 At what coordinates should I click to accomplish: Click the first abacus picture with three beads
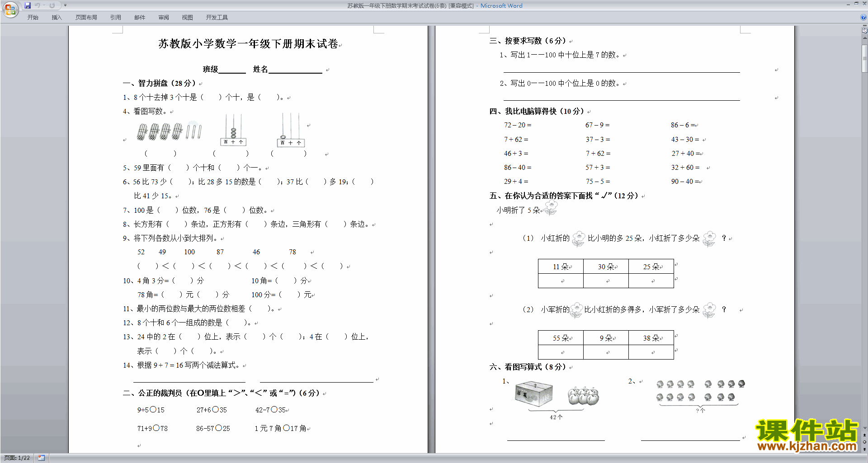tap(233, 130)
